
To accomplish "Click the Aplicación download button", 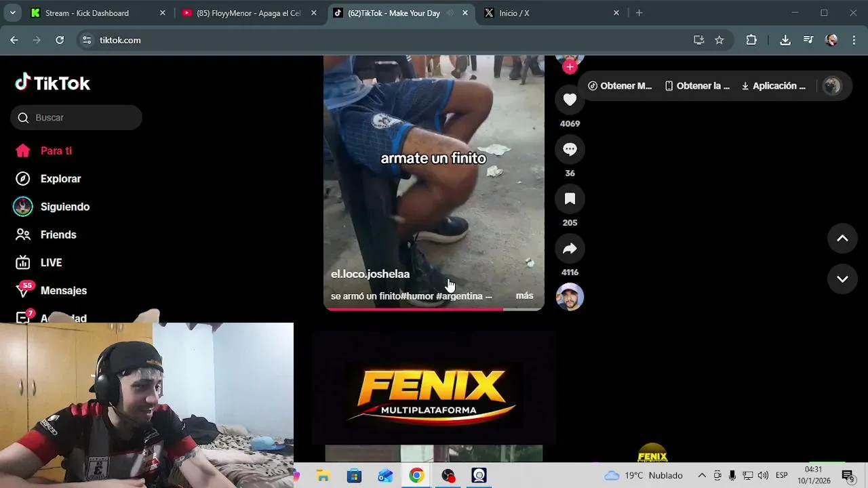I will [x=774, y=86].
